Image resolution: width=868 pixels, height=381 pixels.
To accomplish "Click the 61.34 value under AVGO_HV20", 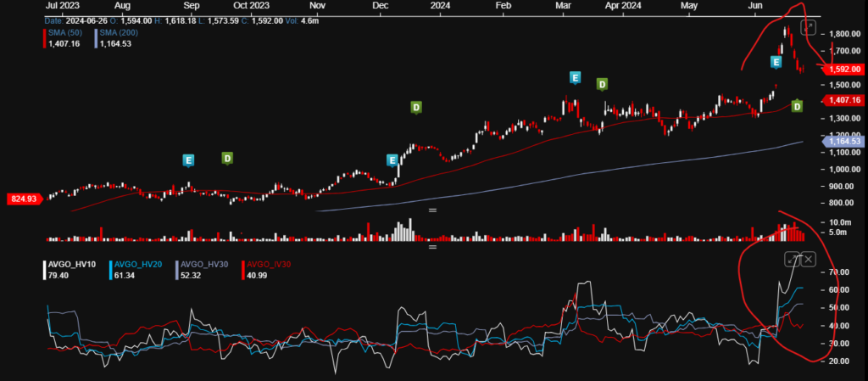I will [124, 275].
